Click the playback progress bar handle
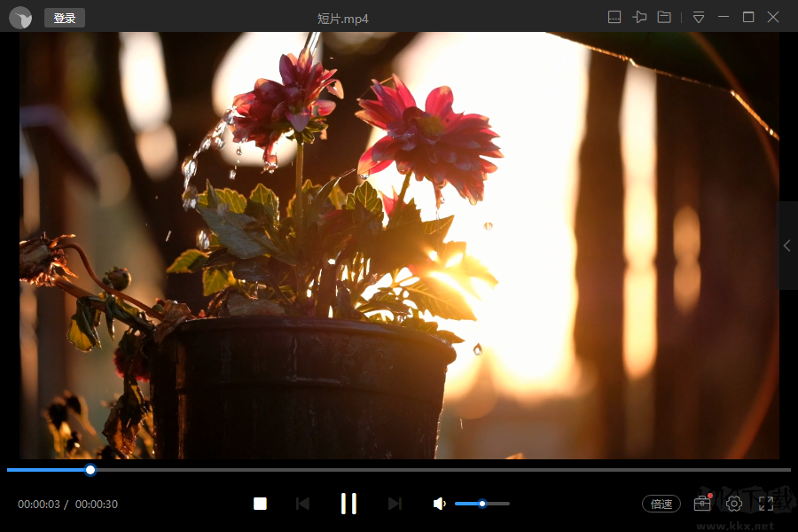The image size is (798, 532). tap(90, 470)
